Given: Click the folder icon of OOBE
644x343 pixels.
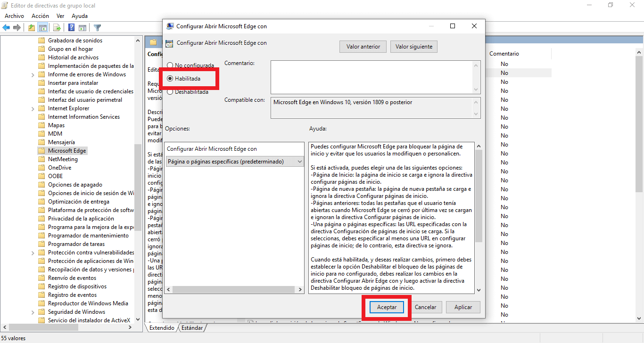Looking at the screenshot, I should coord(41,176).
